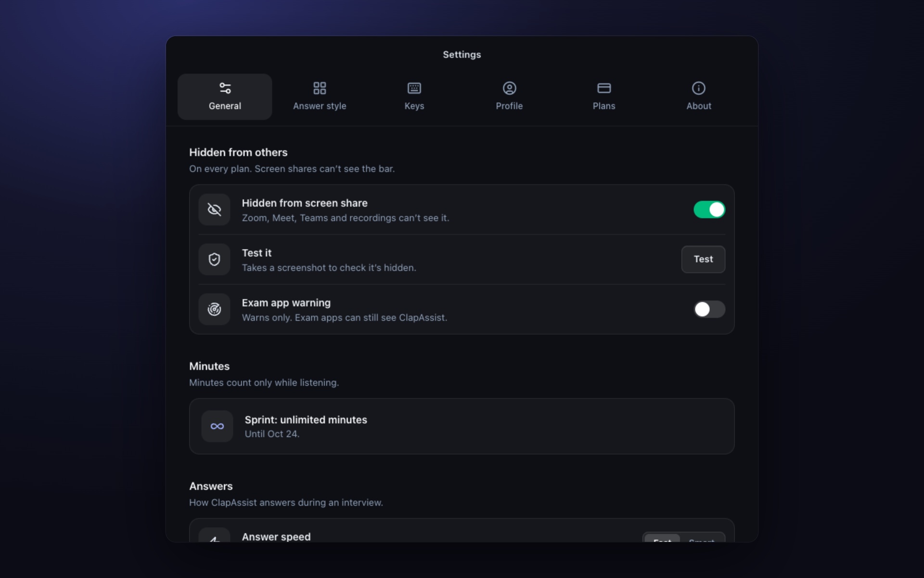Viewport: 924px width, 578px height.
Task: Click the 'Hidden from others' heading
Action: [238, 152]
